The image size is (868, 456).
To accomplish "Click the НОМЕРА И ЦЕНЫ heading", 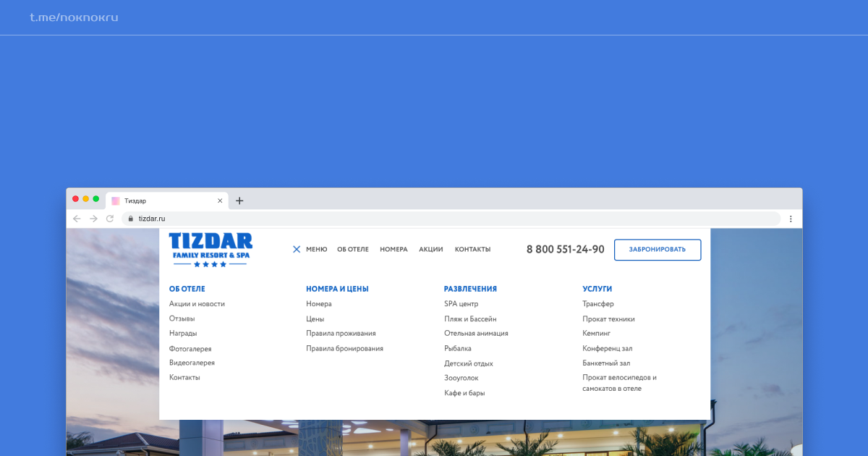I will [x=337, y=289].
